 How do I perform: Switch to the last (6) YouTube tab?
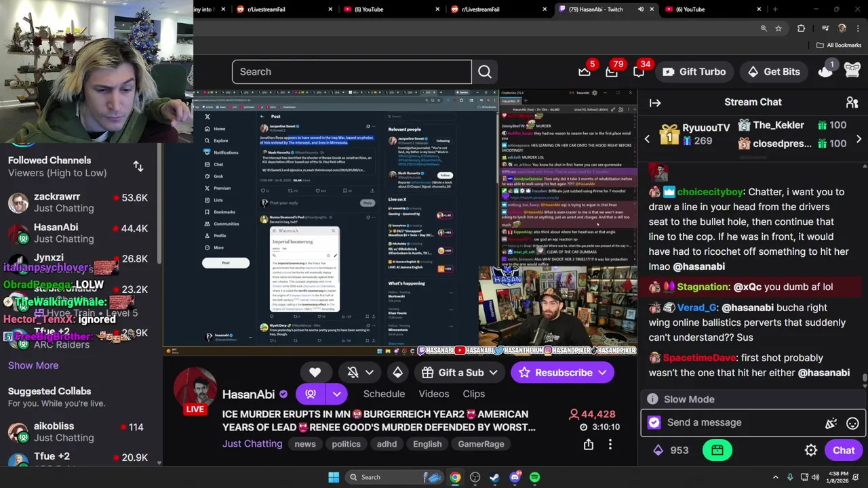(x=712, y=9)
